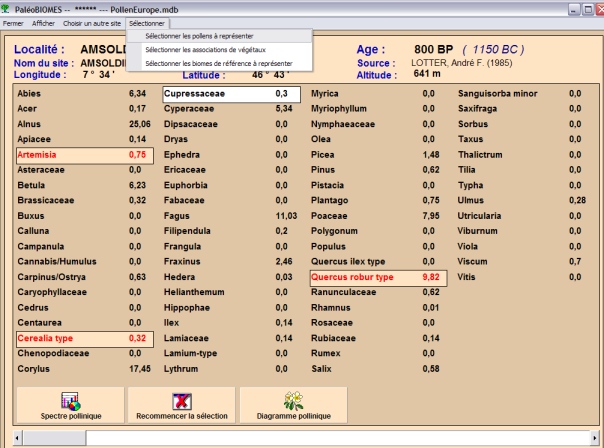Click the Spectre pollinique chart icon

[x=69, y=400]
